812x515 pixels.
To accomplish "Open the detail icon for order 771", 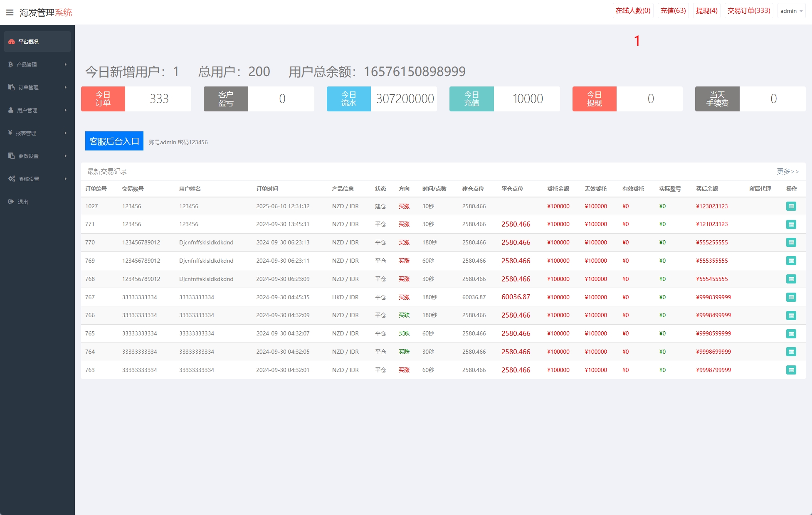I will (791, 224).
